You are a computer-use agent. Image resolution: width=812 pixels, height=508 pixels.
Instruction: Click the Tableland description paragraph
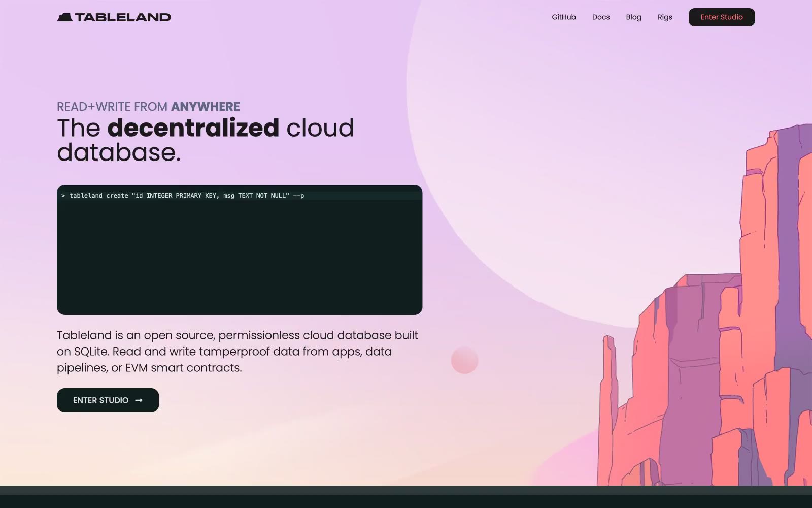pyautogui.click(x=238, y=352)
